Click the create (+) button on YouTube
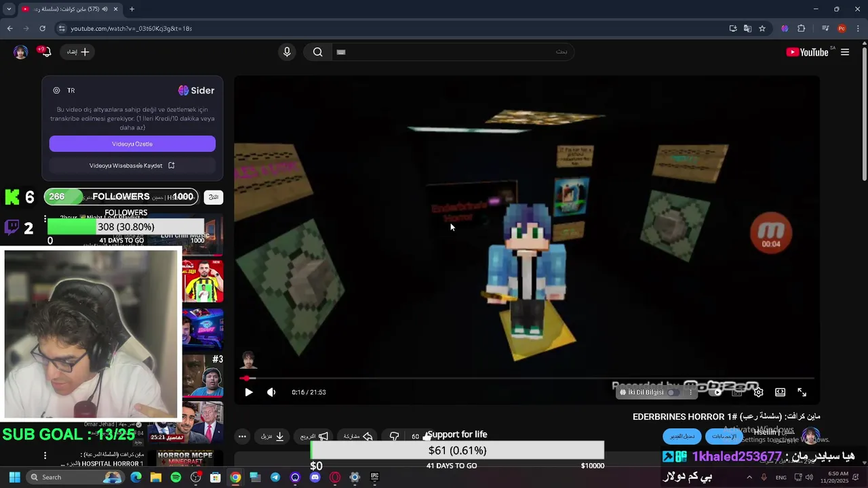Viewport: 868px width, 488px height. point(79,52)
